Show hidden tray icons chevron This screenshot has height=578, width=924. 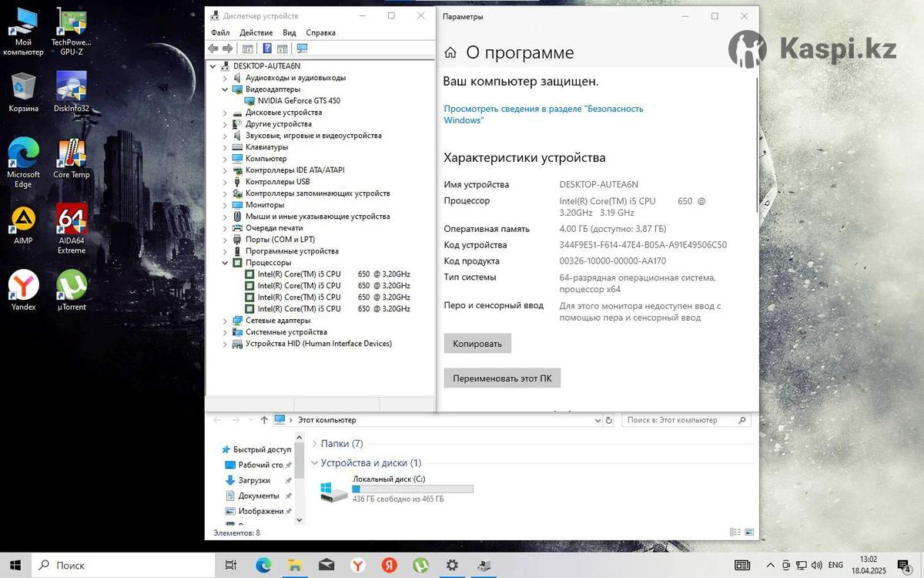(x=771, y=565)
